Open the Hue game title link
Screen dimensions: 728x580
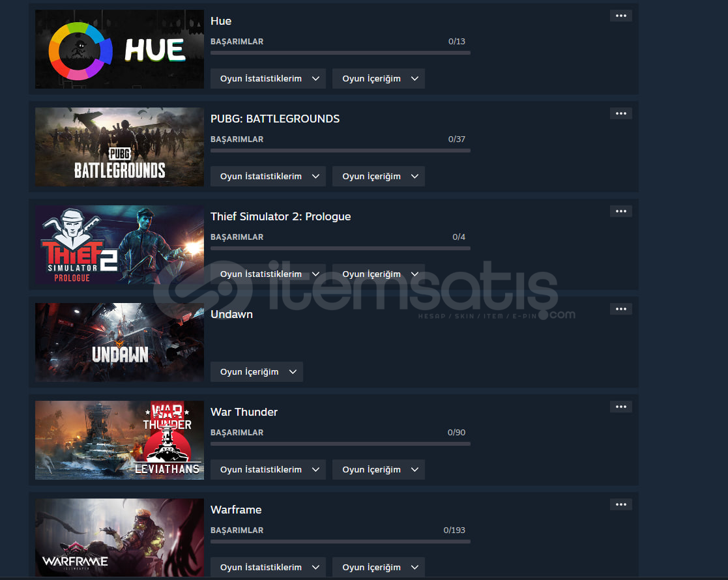[221, 21]
